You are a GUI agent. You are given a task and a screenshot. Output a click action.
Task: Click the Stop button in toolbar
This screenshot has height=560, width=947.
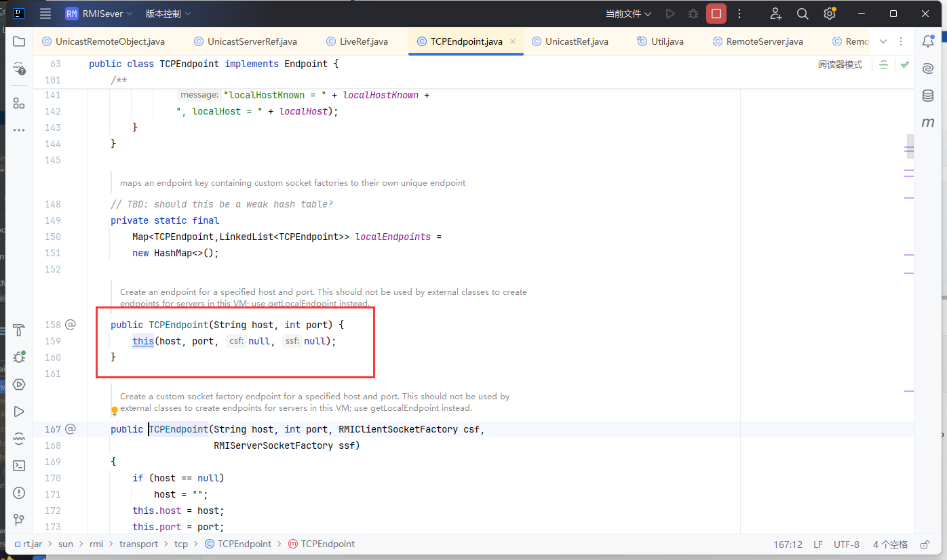(x=716, y=14)
